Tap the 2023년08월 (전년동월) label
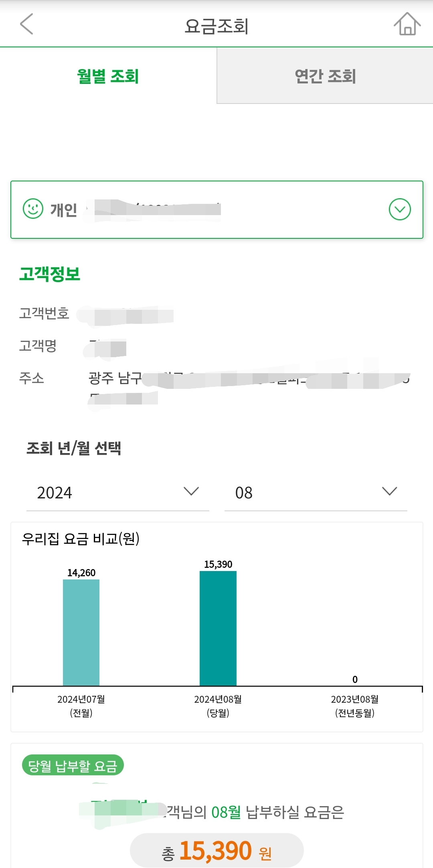The height and width of the screenshot is (868, 433). pos(355,705)
